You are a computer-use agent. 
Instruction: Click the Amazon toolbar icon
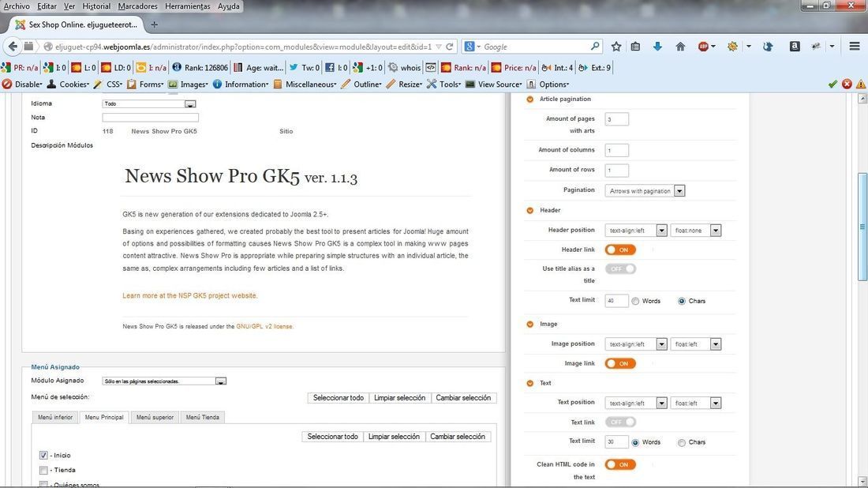[x=795, y=47]
